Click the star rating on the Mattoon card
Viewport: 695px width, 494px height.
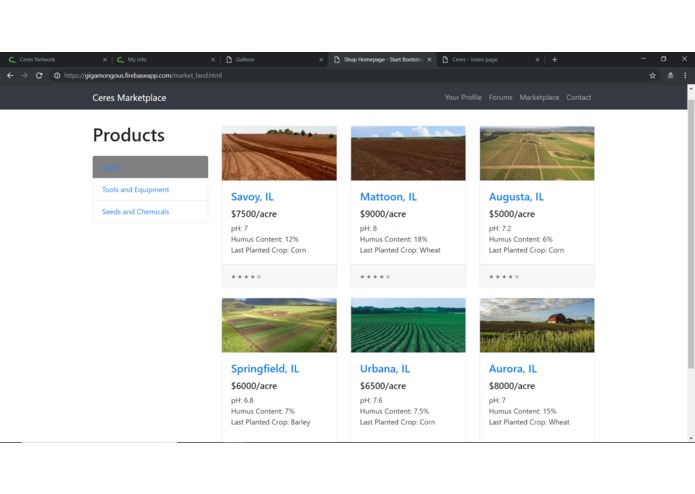point(375,277)
